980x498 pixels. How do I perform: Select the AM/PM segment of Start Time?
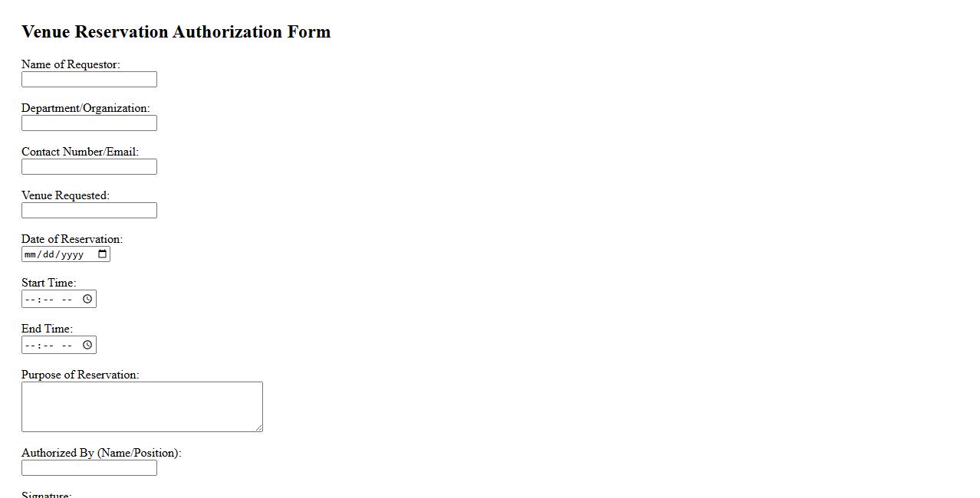67,300
